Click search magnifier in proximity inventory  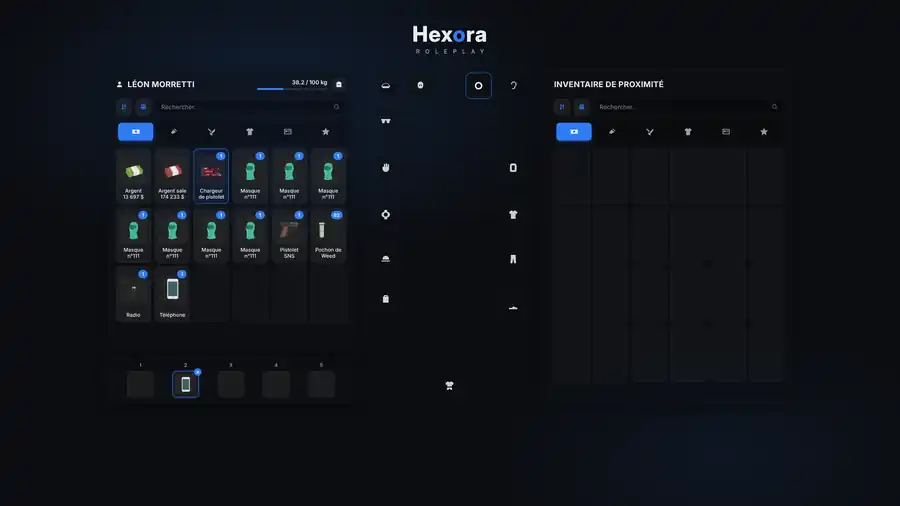coord(774,107)
